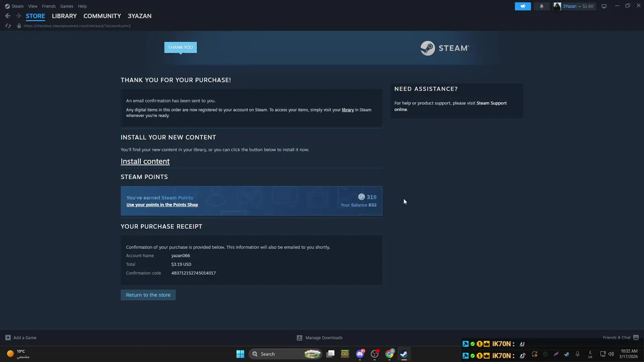Click the Steam system tray icon
The image size is (644, 362).
pos(567,354)
